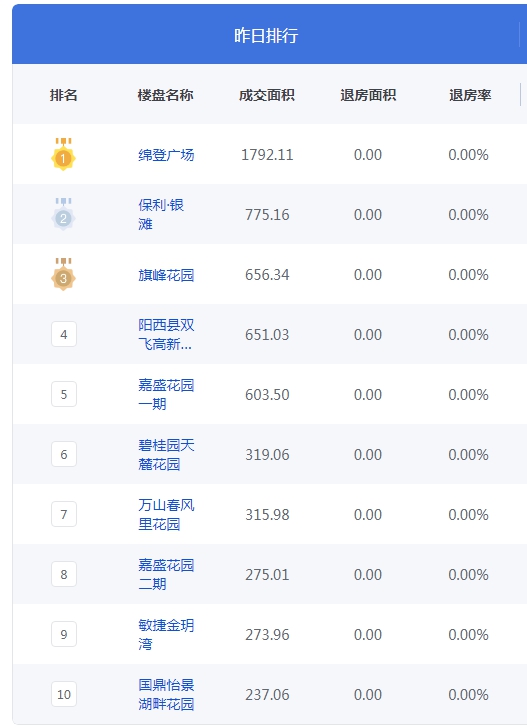Click the silver rank 2 medal icon

pos(63,214)
